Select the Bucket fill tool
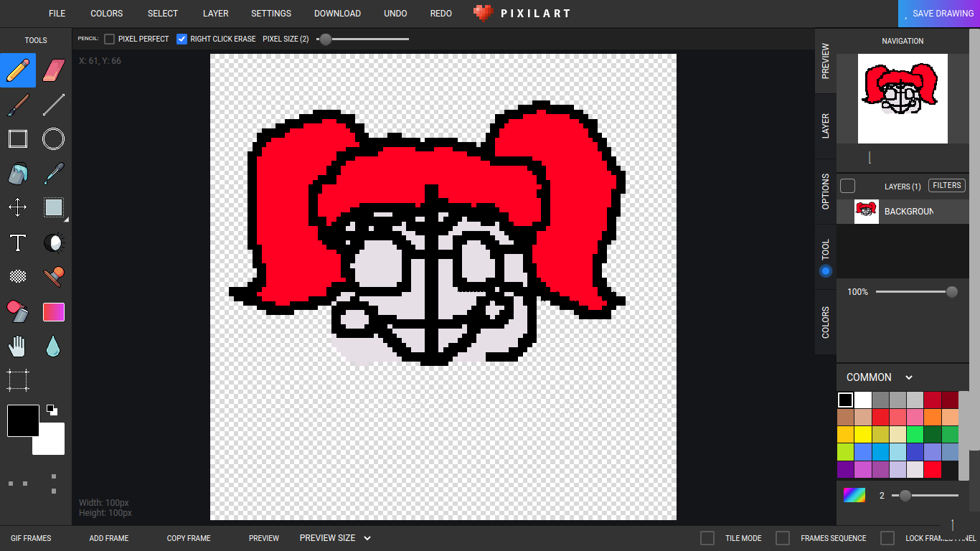The height and width of the screenshot is (551, 980). click(17, 174)
